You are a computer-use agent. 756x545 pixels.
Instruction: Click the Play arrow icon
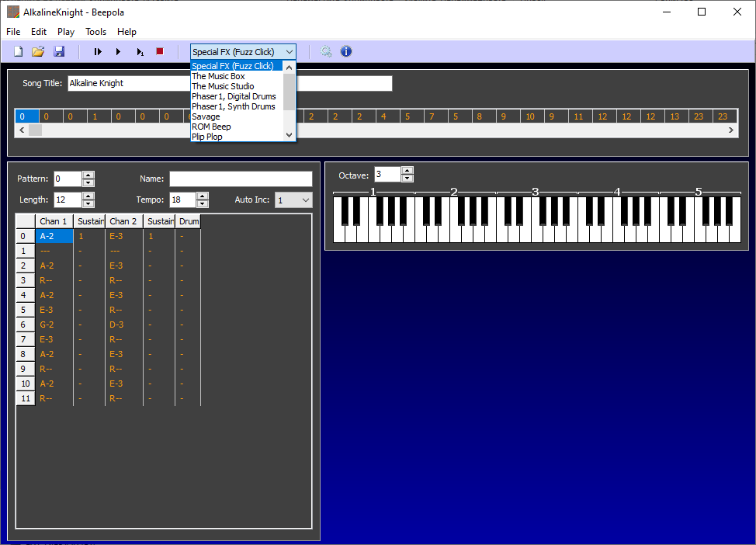[118, 51]
